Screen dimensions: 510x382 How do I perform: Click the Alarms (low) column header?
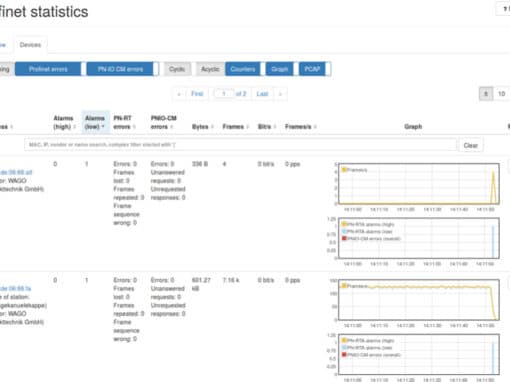[95, 122]
